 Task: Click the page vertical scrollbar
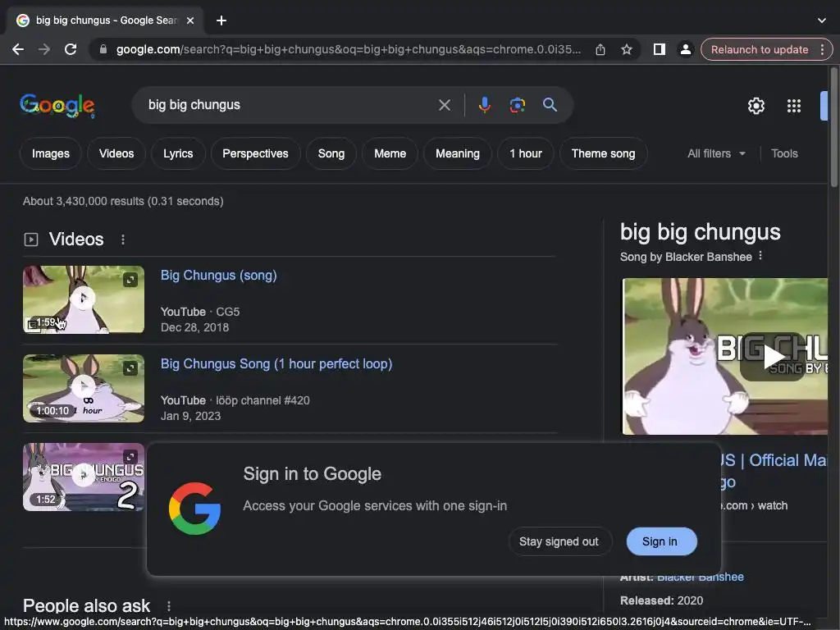click(x=833, y=129)
